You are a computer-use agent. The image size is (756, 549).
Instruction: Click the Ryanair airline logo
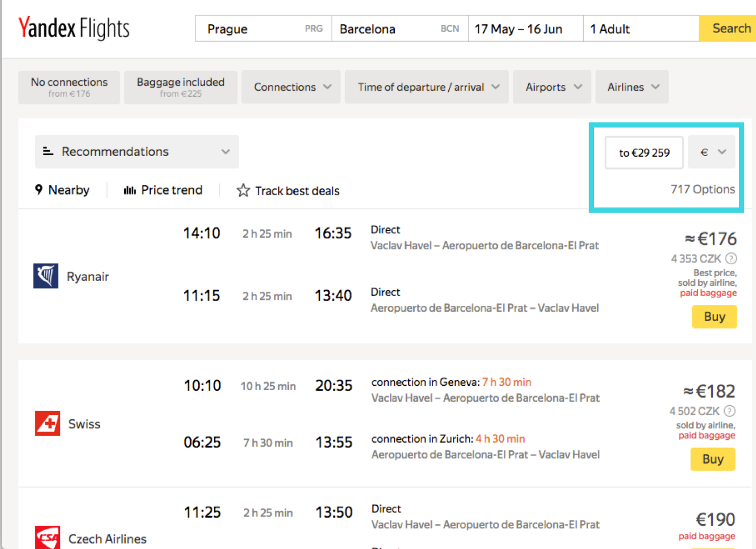coord(46,276)
